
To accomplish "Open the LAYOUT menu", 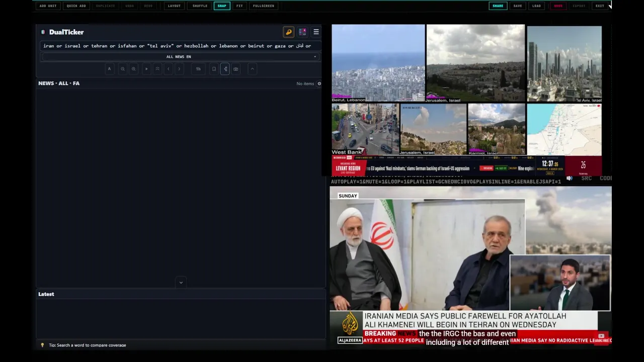I will pyautogui.click(x=174, y=6).
